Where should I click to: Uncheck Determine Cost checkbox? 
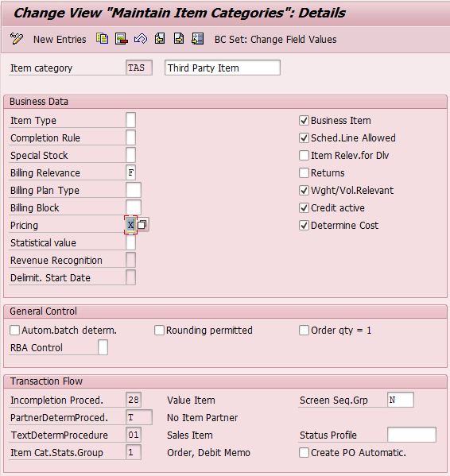[x=304, y=226]
